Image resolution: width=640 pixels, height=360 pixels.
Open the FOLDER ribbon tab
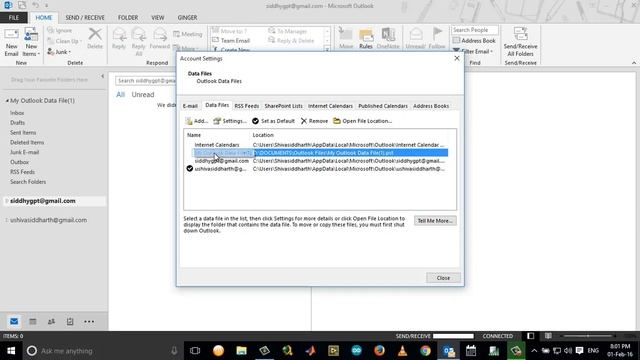pos(128,18)
